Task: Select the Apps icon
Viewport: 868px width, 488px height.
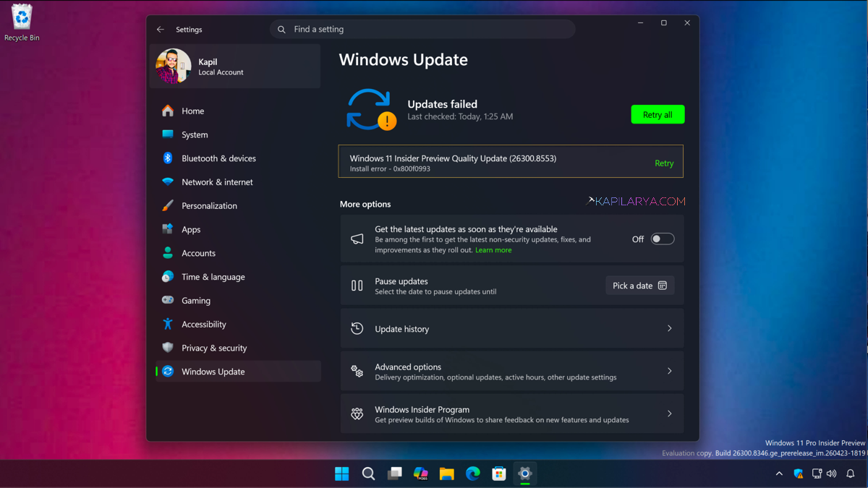Action: point(168,229)
